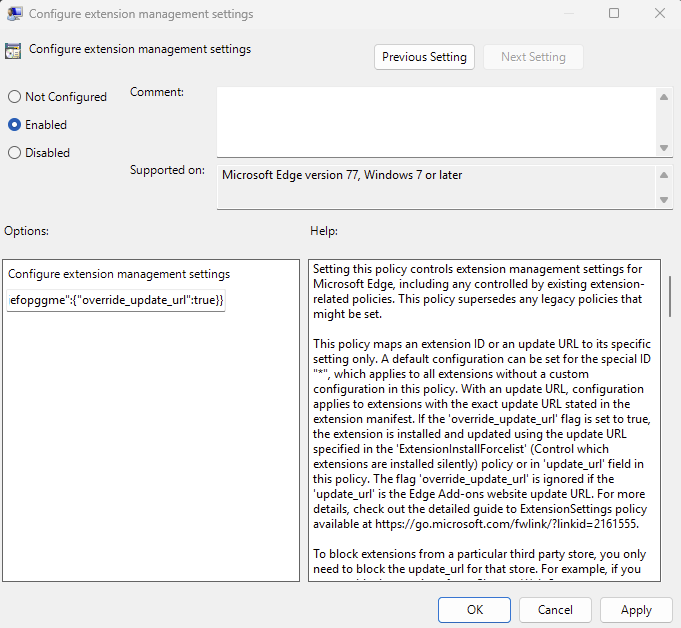
Task: Click the Supported on scroll up arrow
Action: tap(664, 175)
